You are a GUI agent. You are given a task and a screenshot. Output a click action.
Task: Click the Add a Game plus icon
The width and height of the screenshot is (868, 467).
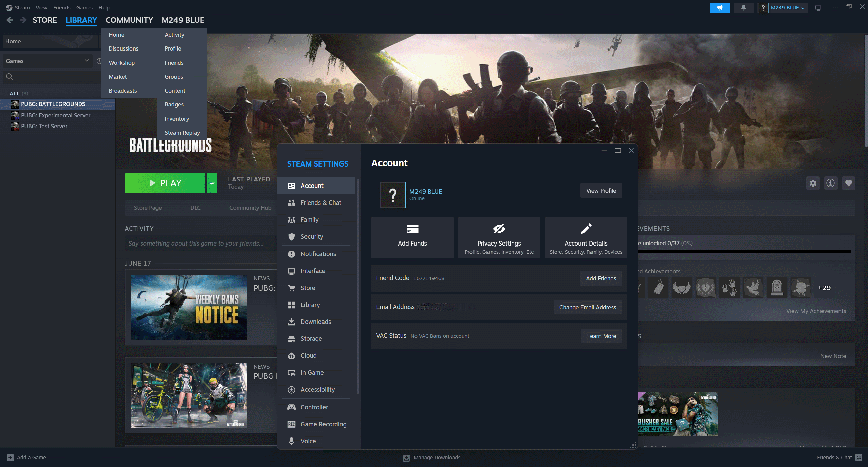click(10, 458)
